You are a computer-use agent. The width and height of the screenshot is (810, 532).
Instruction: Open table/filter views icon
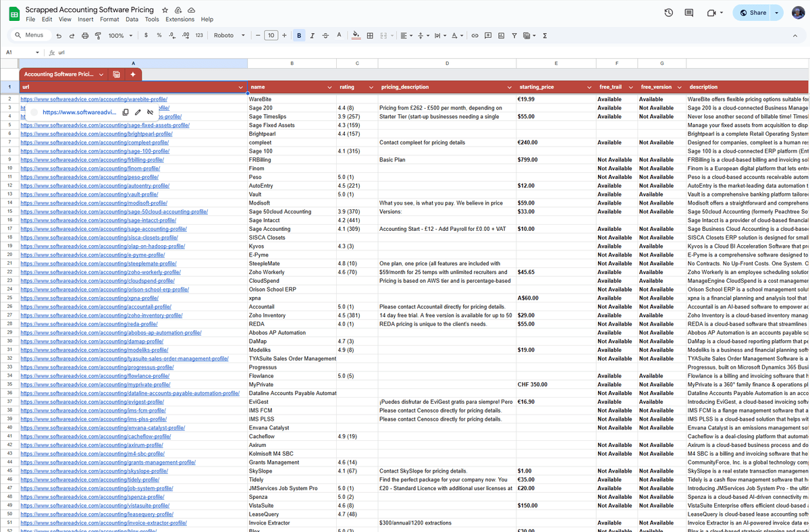[x=530, y=35]
